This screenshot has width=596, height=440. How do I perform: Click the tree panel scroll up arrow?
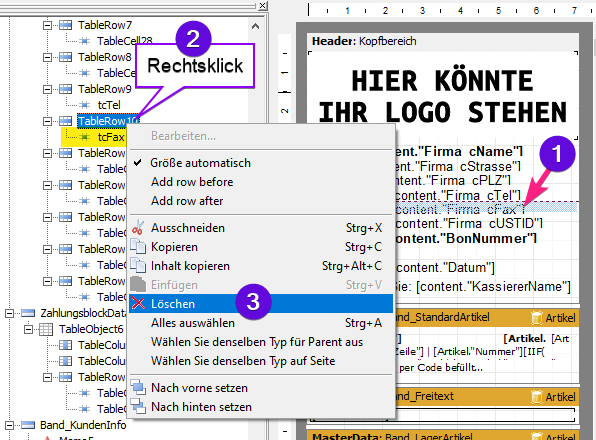[x=255, y=26]
